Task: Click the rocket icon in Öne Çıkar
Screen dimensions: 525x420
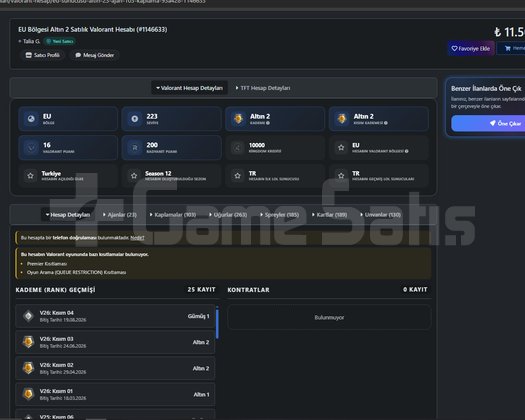Action: pyautogui.click(x=493, y=123)
